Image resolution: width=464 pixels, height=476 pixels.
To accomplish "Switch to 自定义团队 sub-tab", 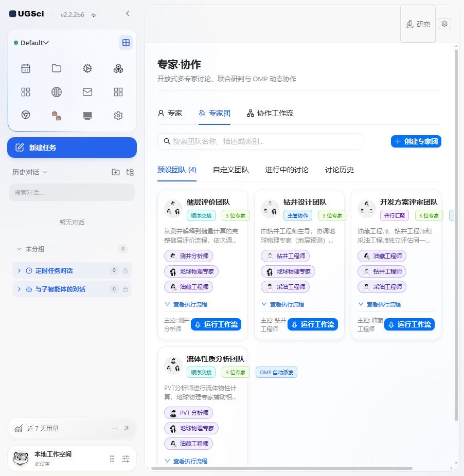I will pos(231,170).
